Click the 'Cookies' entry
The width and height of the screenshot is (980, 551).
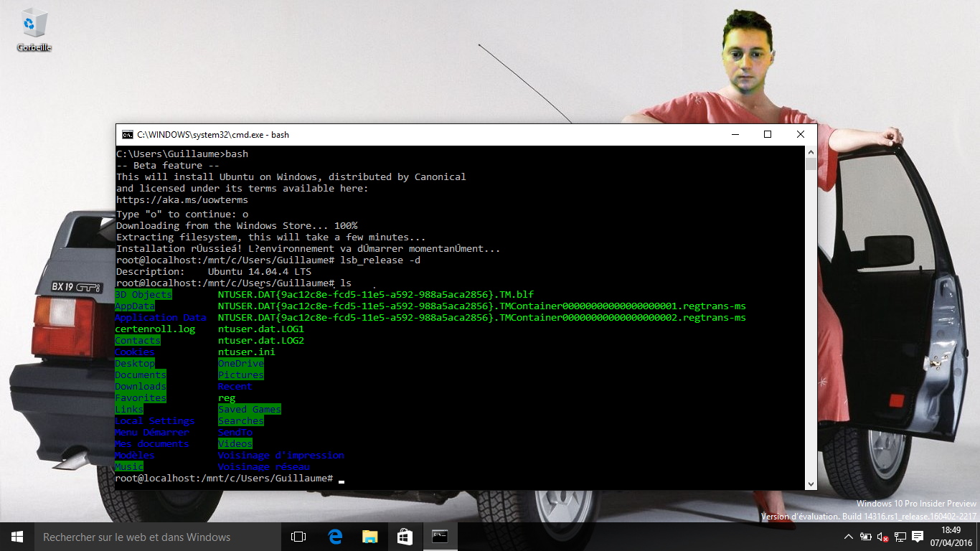(x=135, y=352)
